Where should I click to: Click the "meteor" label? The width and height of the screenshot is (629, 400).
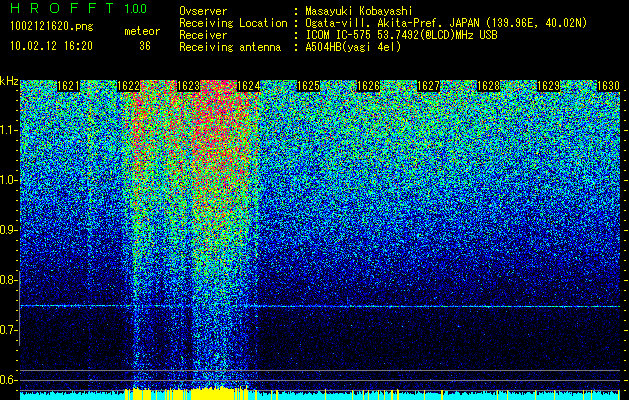coord(142,31)
